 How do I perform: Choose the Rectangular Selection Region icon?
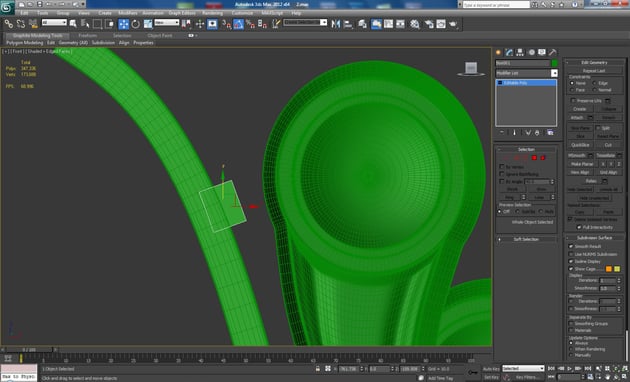[x=97, y=24]
